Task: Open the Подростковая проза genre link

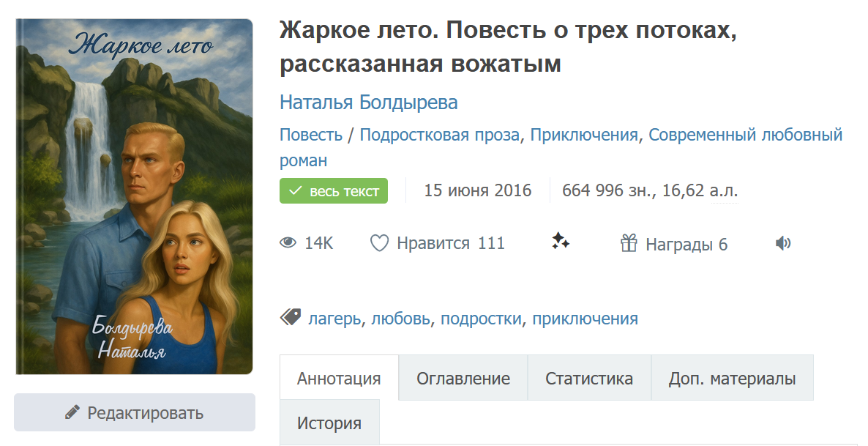Action: tap(439, 135)
